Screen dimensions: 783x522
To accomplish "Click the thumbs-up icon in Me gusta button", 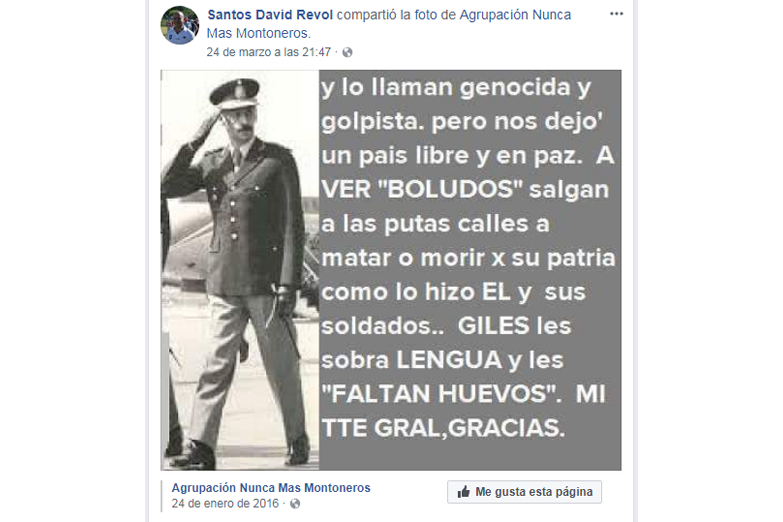I will tap(463, 492).
